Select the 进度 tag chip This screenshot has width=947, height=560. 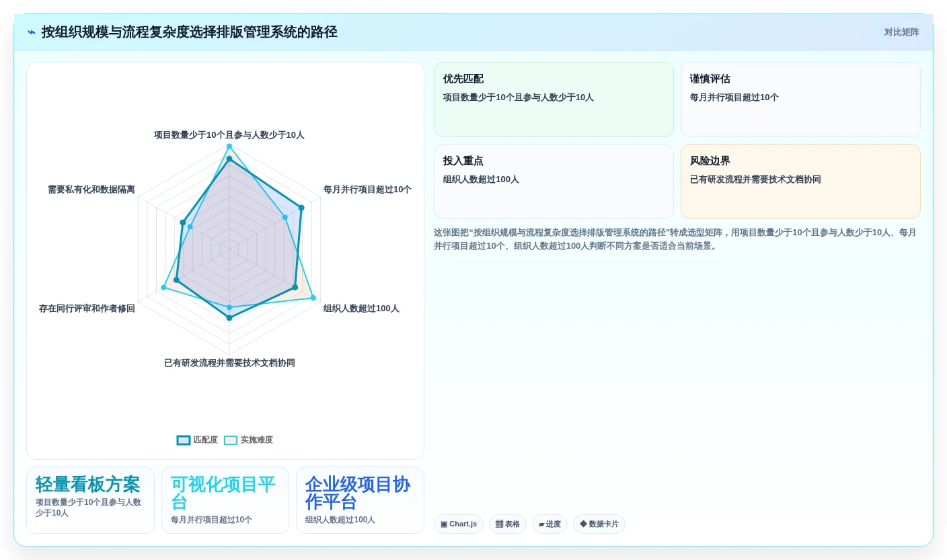pyautogui.click(x=550, y=524)
